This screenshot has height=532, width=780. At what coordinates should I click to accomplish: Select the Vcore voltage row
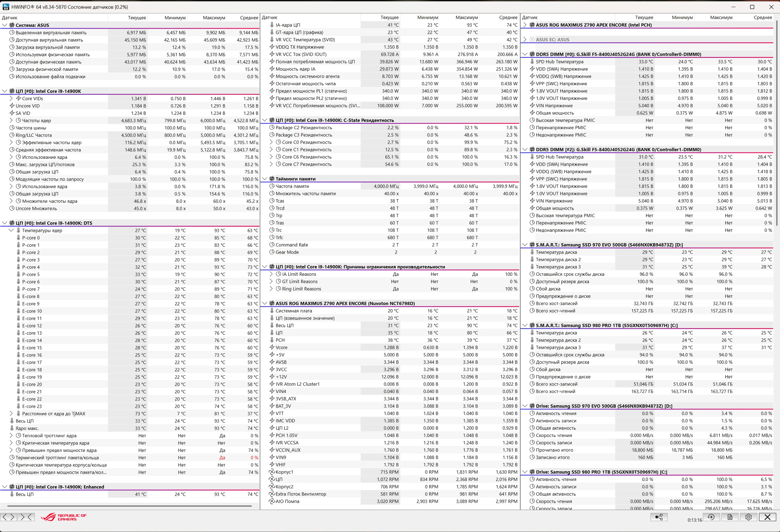tap(281, 347)
